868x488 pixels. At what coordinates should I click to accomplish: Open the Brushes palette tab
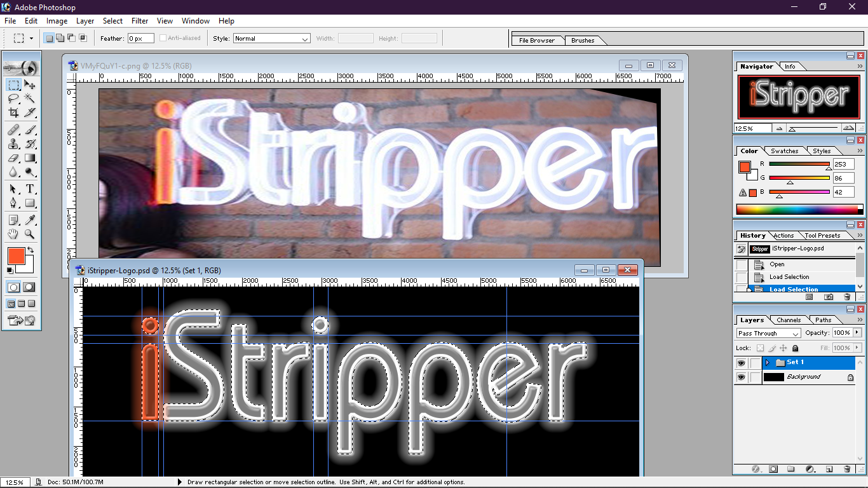583,41
